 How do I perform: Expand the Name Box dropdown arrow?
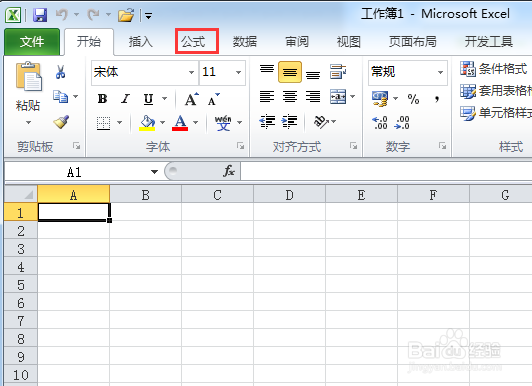click(154, 172)
